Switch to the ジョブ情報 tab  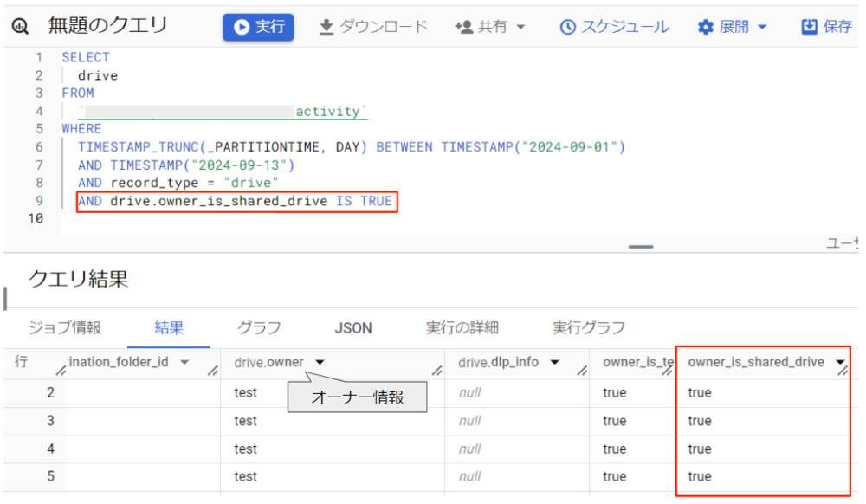(x=65, y=328)
